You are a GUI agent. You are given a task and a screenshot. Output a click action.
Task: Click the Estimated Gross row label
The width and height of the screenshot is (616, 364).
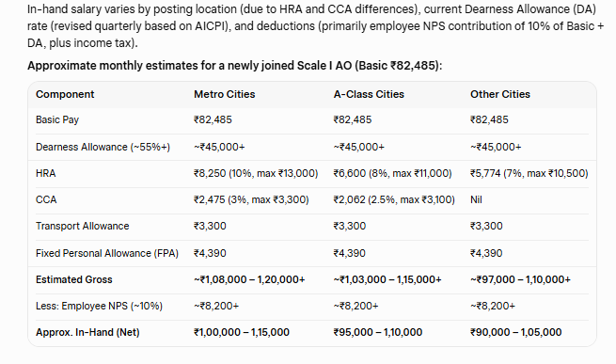tap(74, 279)
